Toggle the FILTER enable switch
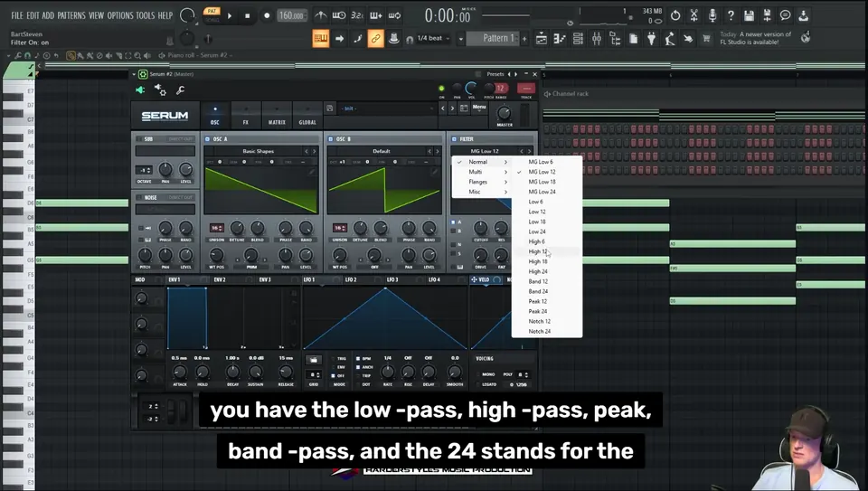 click(454, 139)
